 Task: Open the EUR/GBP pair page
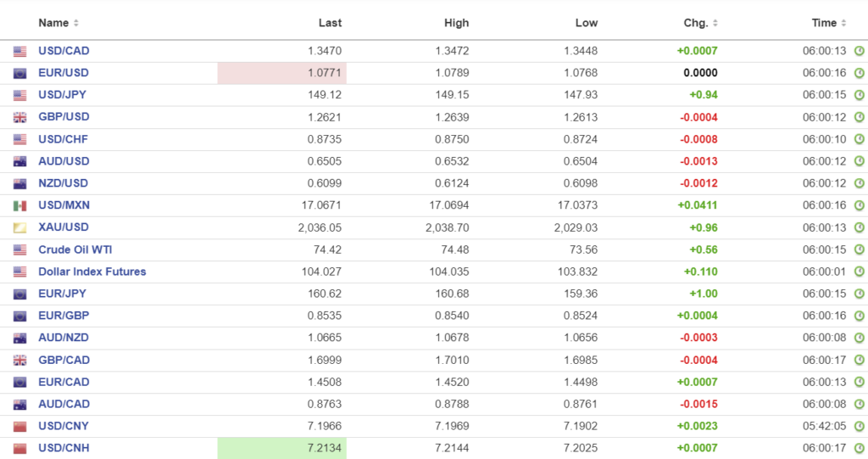(x=64, y=316)
